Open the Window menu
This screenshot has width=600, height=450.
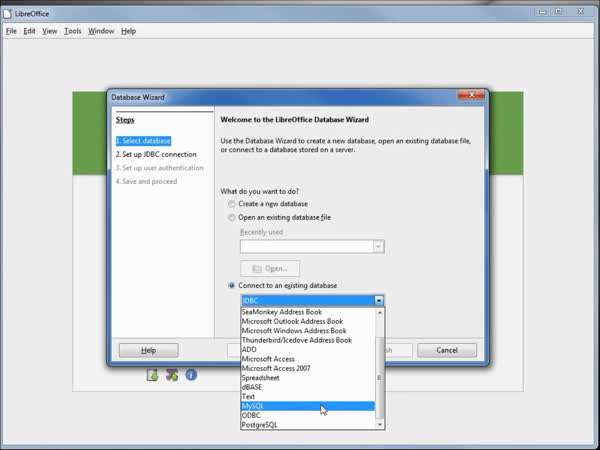point(101,31)
